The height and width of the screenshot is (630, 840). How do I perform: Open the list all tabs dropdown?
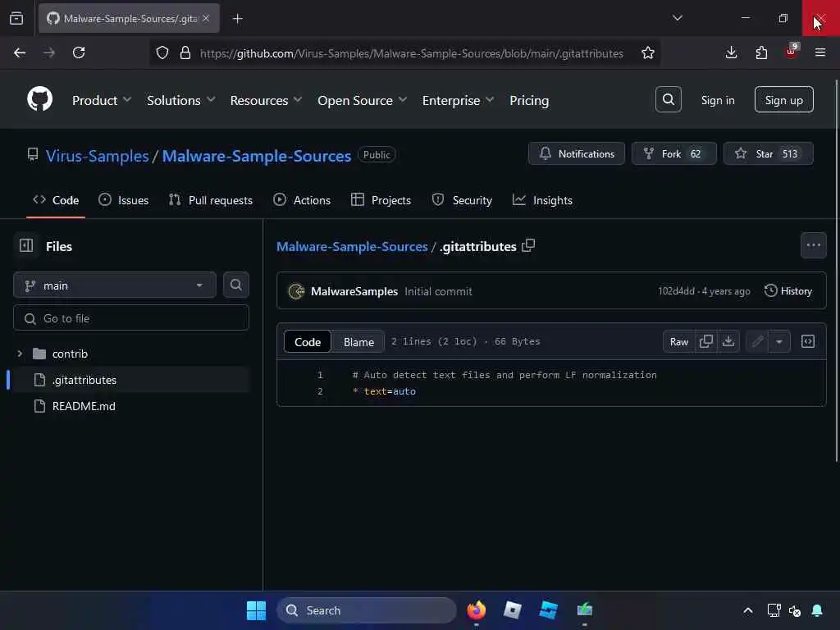point(677,18)
